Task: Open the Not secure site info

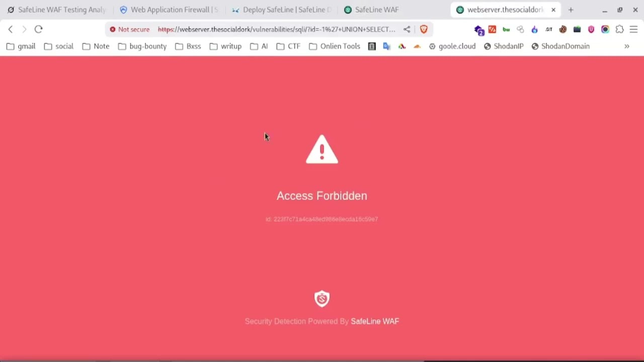Action: (130, 29)
